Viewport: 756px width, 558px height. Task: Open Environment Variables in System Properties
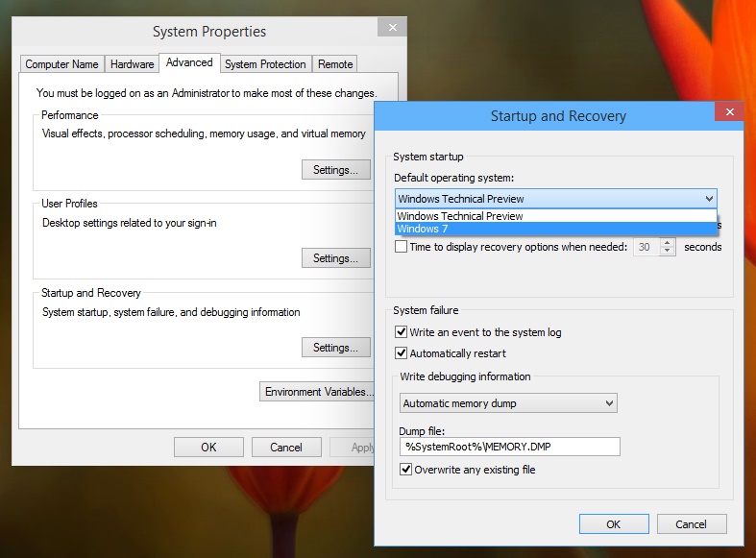click(317, 392)
